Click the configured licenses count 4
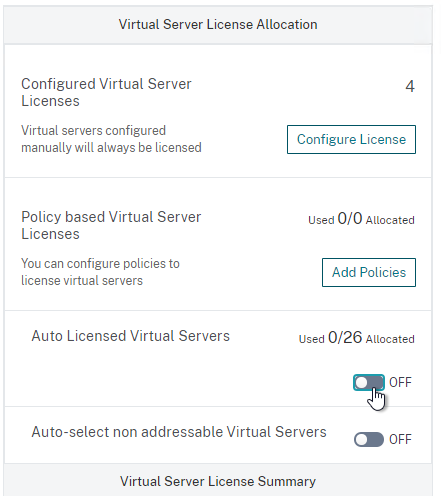Screen dimensions: 441x496 [410, 86]
